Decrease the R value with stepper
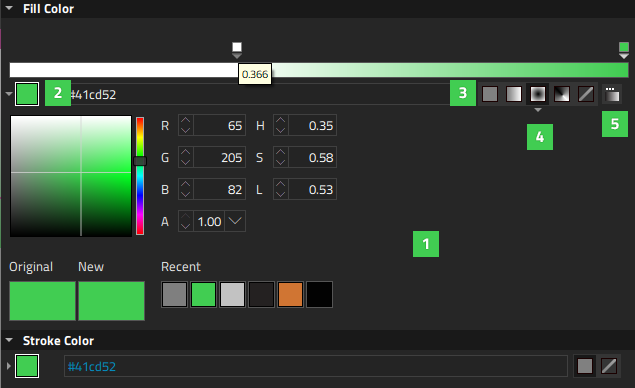The image size is (635, 388). pos(185,130)
